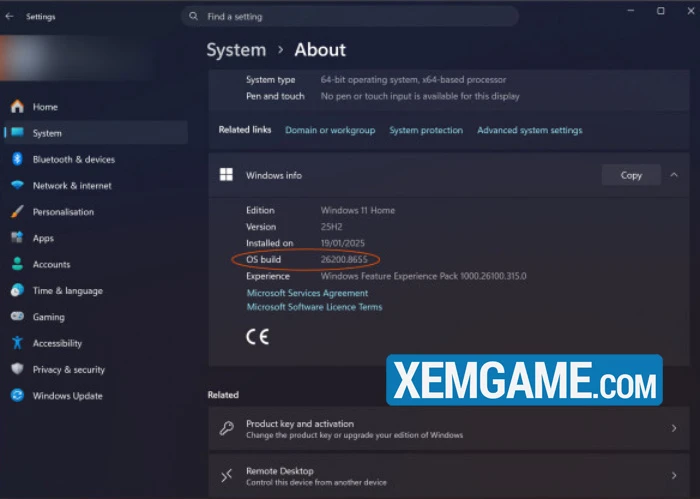Open Product key and activation row

449,428
